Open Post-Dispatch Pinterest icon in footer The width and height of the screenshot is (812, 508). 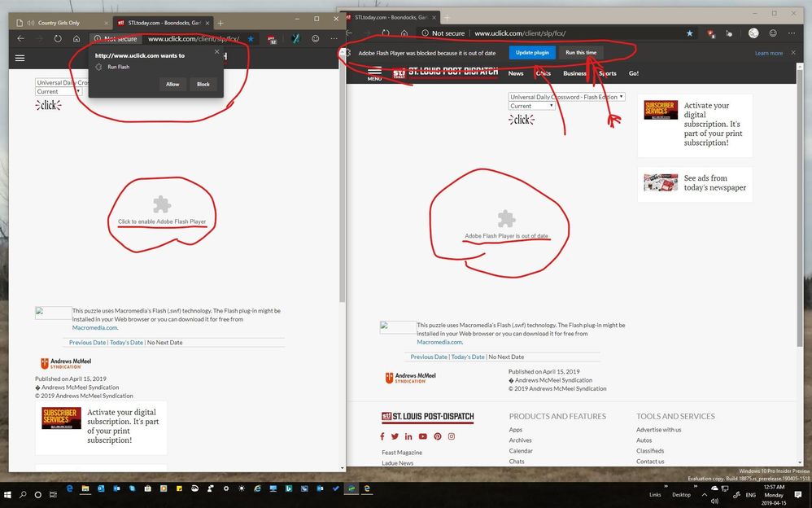pyautogui.click(x=438, y=436)
